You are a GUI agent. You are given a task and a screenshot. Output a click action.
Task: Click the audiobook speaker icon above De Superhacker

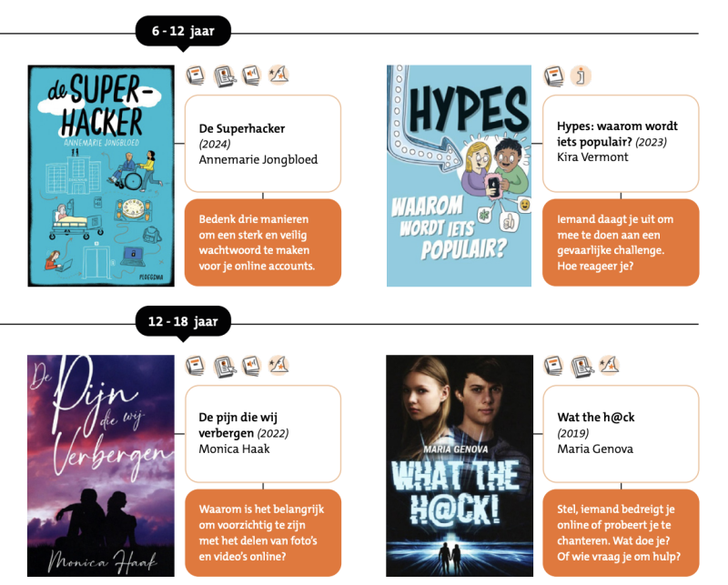pyautogui.click(x=251, y=76)
